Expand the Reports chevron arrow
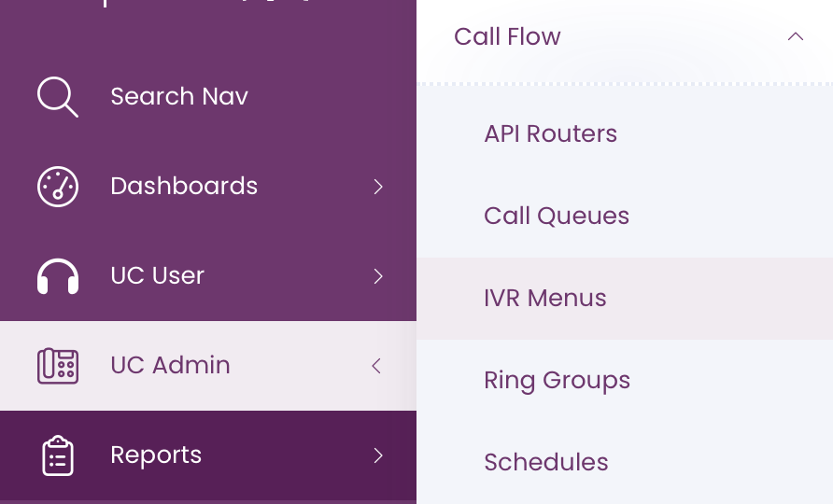The image size is (833, 504). click(377, 455)
